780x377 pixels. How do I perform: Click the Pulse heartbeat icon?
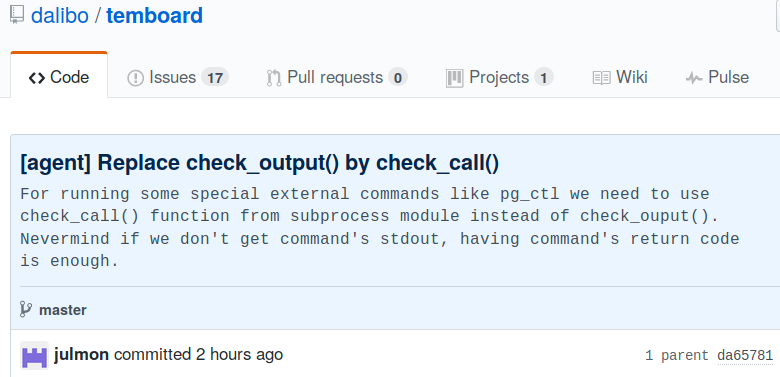coord(694,78)
